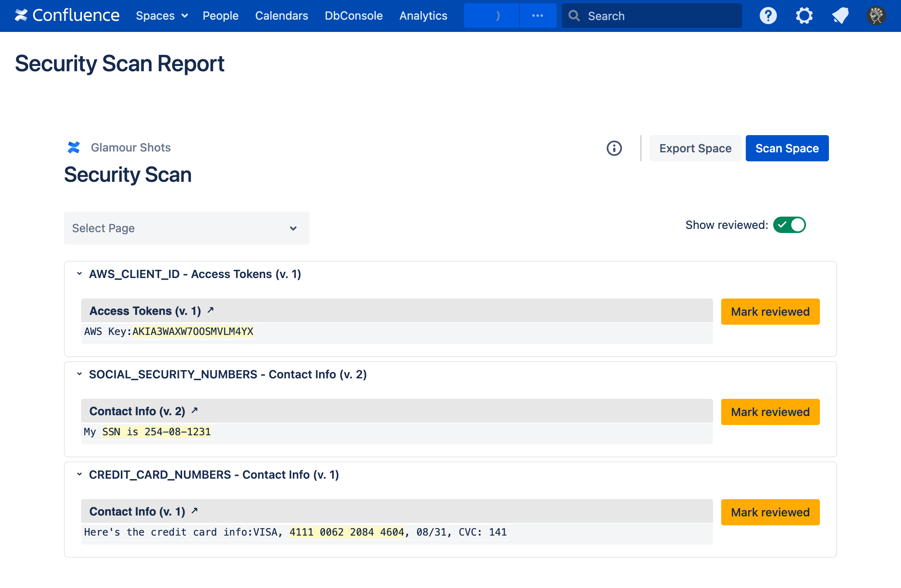Click the notifications bell icon
Viewport: 901px width, 588px height.
tap(840, 16)
